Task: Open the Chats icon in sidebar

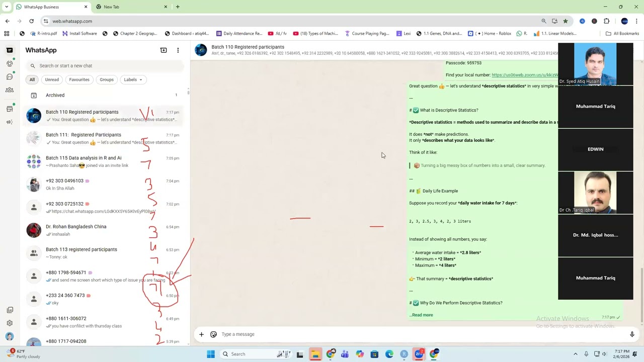Action: click(x=10, y=50)
